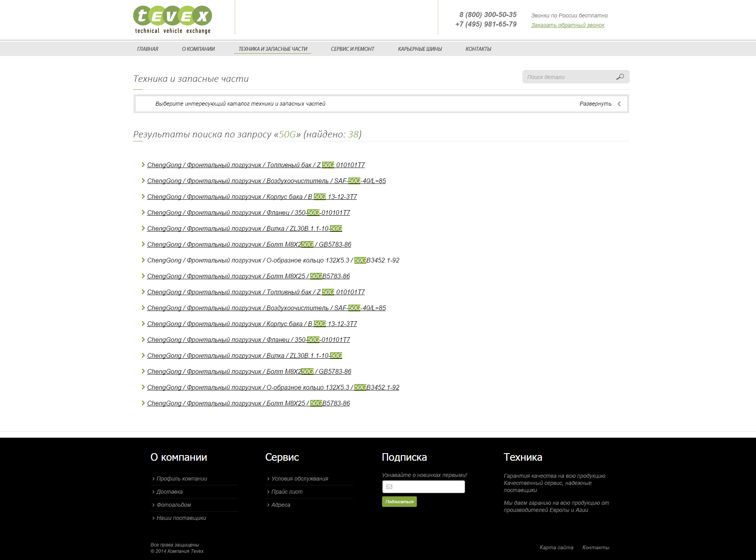Click Заказать обратный звонок link

click(568, 25)
